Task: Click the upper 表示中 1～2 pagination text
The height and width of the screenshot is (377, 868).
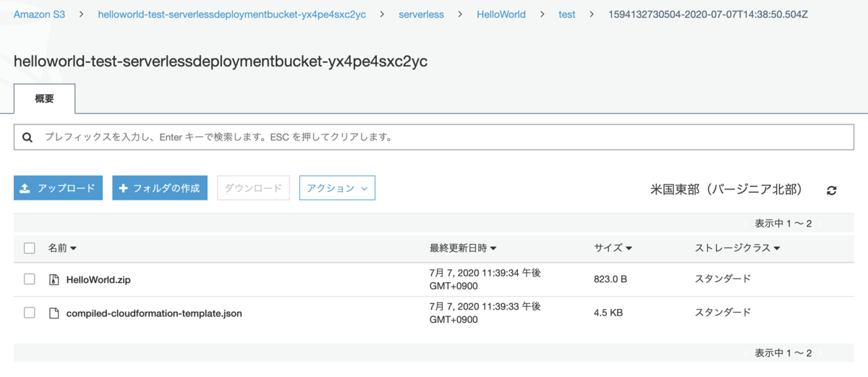Action: (783, 224)
